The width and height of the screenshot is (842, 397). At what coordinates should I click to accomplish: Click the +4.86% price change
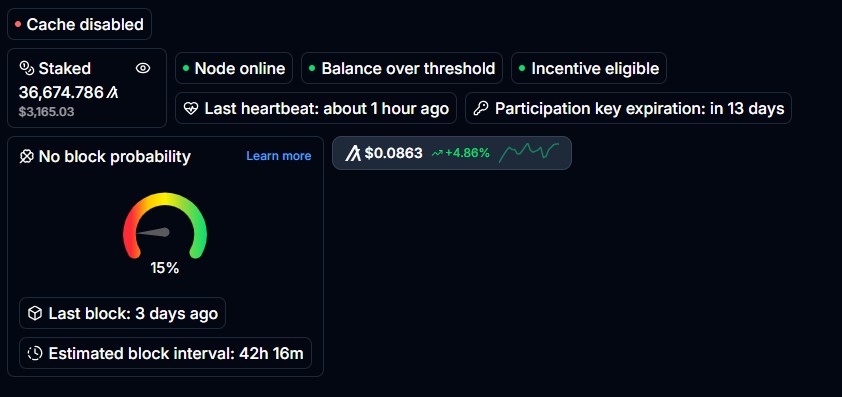(x=467, y=154)
